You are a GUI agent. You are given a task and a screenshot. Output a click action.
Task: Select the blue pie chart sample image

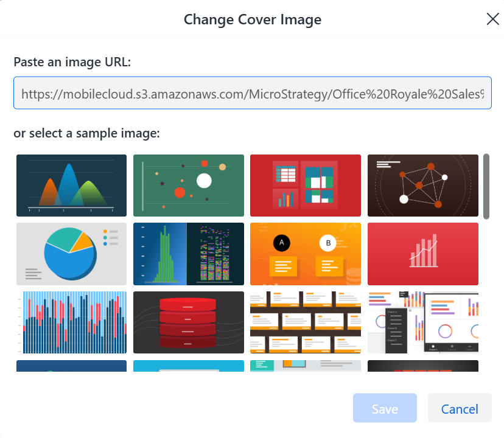pos(72,254)
